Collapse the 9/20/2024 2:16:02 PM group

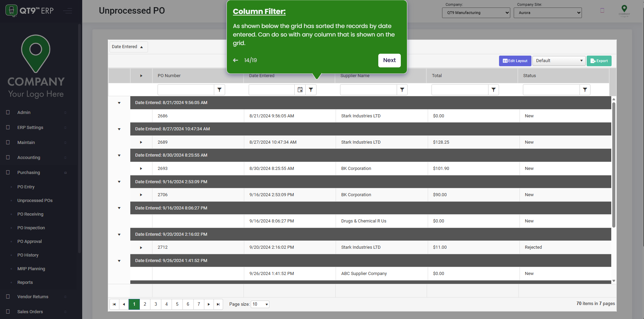tap(119, 234)
